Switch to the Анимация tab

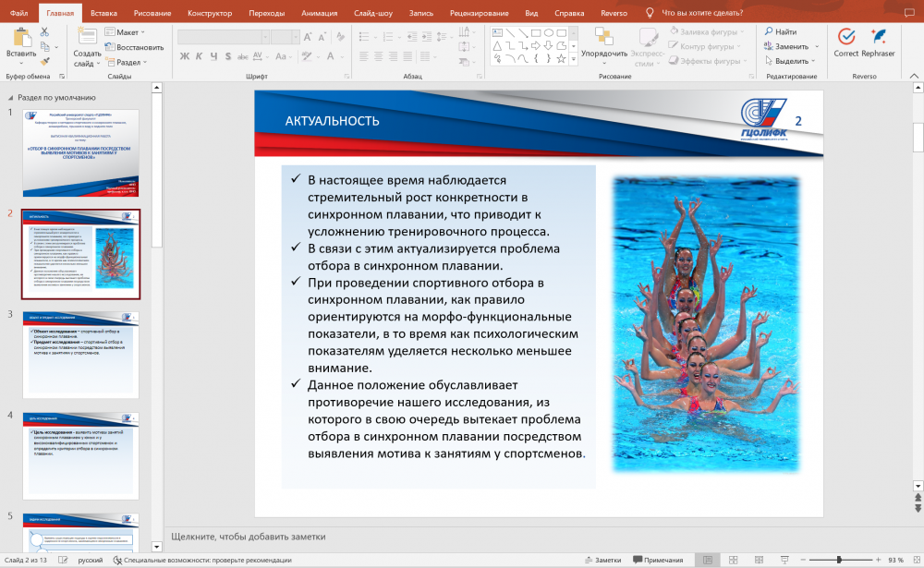tap(319, 14)
